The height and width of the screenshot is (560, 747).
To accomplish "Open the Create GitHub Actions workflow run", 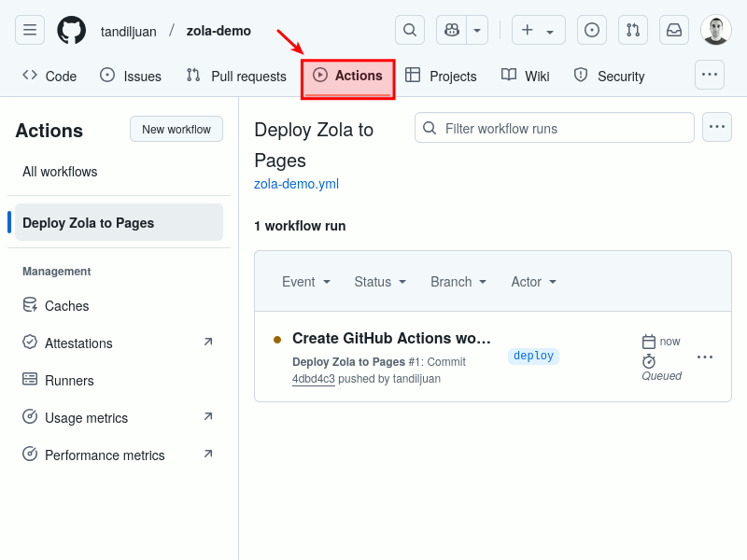I will coord(391,338).
